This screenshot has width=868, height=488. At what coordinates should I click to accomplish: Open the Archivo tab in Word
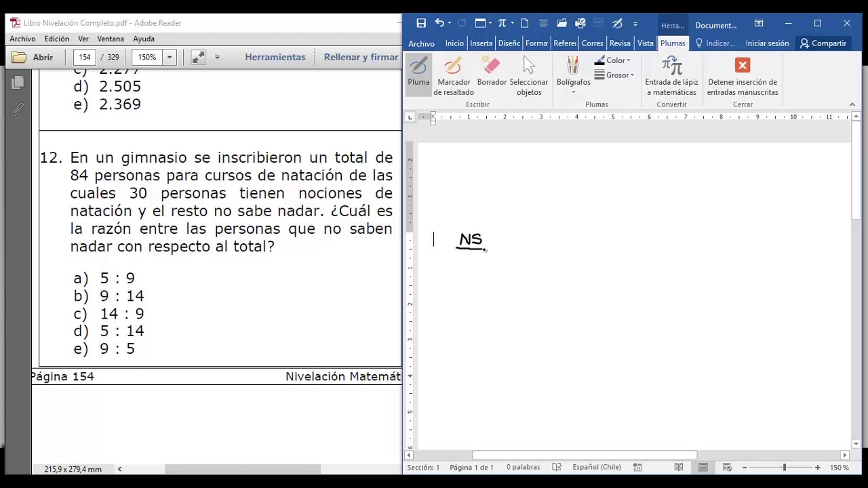[x=421, y=43]
